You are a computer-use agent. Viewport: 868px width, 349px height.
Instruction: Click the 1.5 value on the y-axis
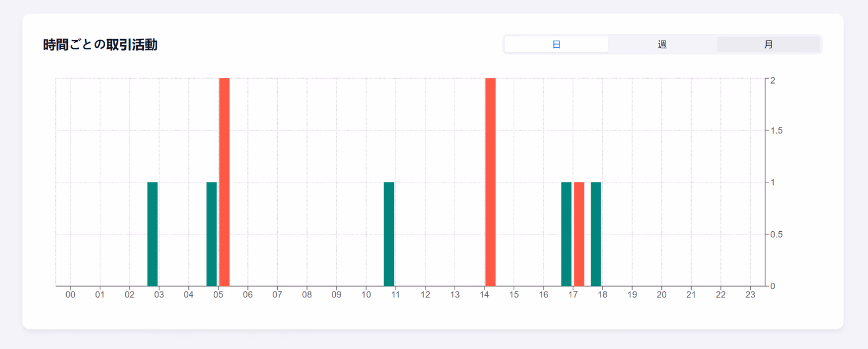776,131
